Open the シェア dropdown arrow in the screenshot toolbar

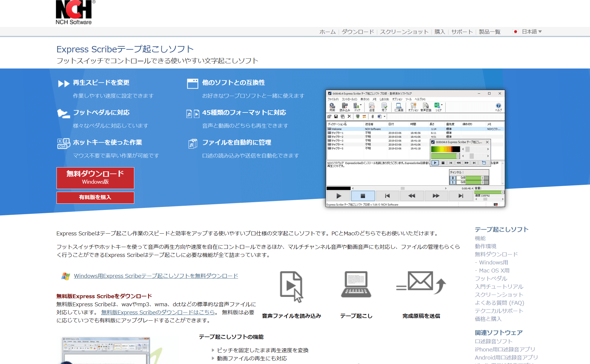tap(442, 105)
